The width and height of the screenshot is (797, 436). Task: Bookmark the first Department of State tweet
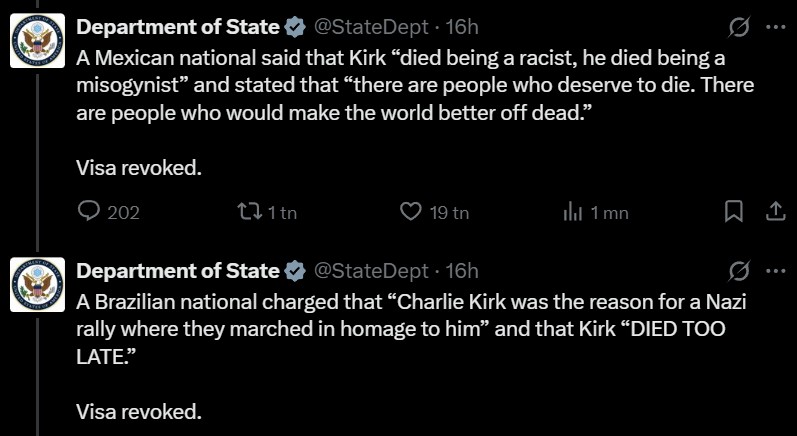click(734, 212)
